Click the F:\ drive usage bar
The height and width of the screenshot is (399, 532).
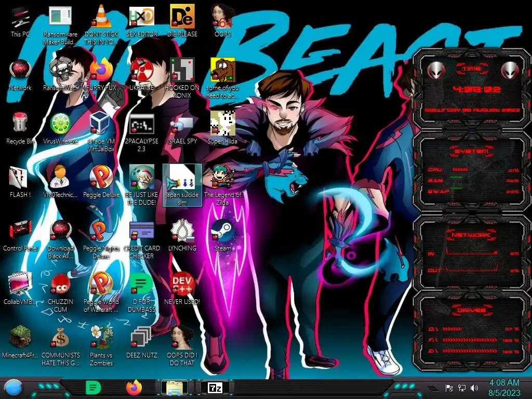[x=470, y=340]
